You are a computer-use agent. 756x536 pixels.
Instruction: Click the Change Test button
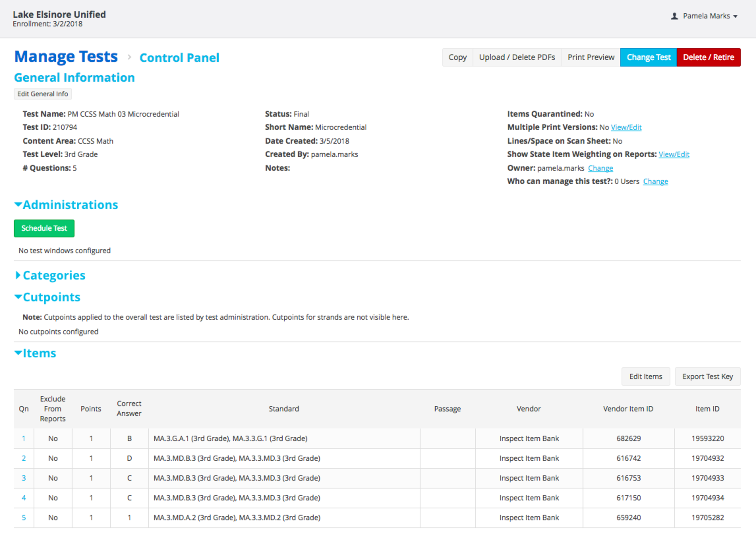[648, 57]
